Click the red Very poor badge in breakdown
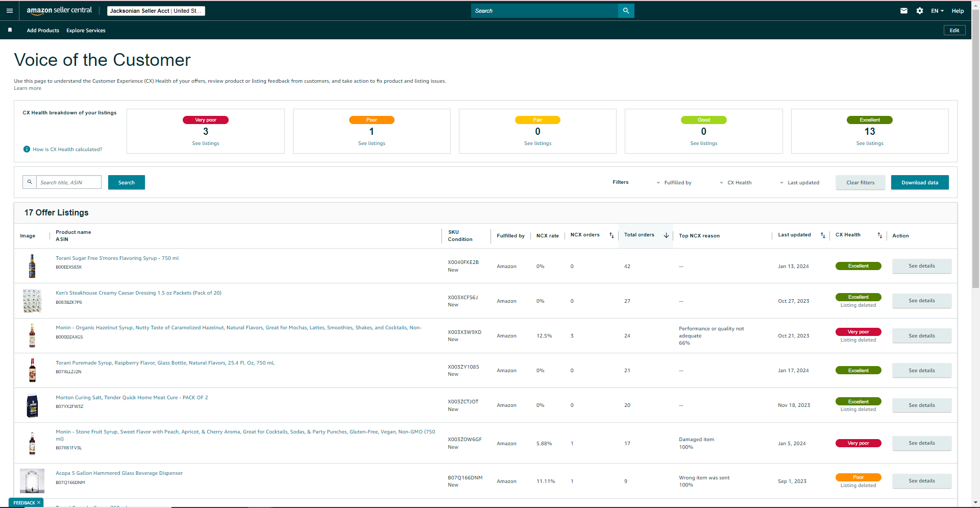The height and width of the screenshot is (508, 980). click(x=206, y=120)
